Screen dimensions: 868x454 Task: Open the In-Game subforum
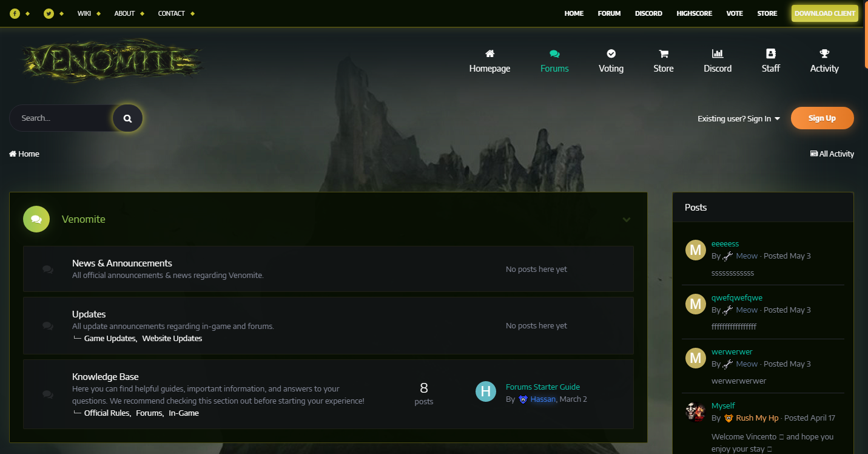(x=184, y=413)
